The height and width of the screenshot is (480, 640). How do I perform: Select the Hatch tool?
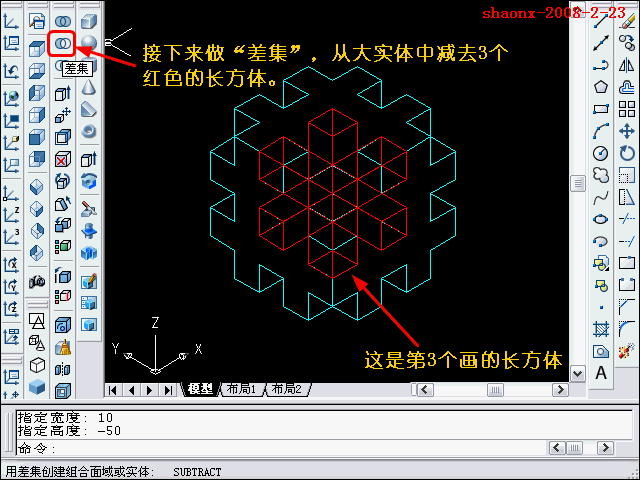click(601, 329)
